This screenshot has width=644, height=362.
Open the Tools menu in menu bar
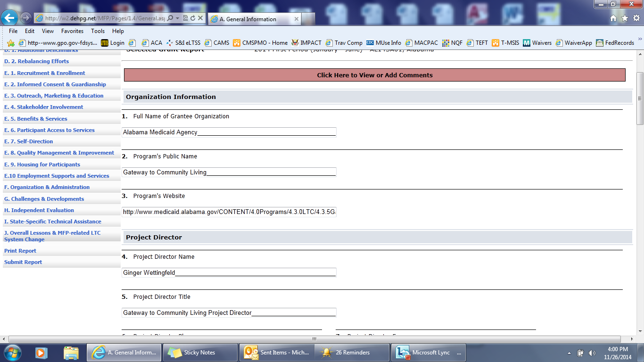(x=98, y=31)
